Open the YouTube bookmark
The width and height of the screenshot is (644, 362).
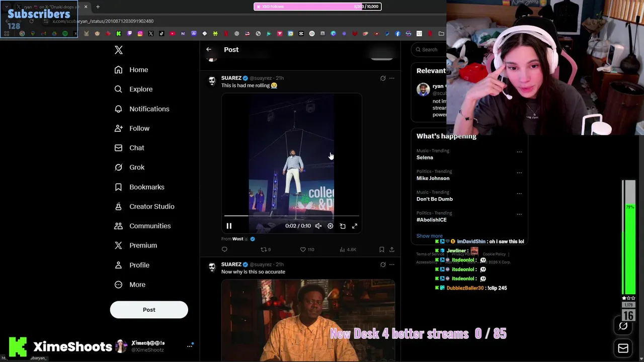(172, 34)
